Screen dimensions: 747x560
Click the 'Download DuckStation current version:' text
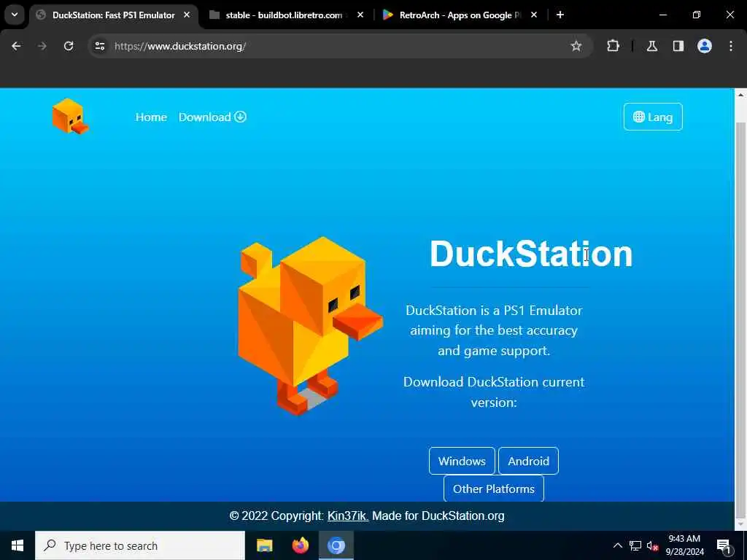pos(494,392)
